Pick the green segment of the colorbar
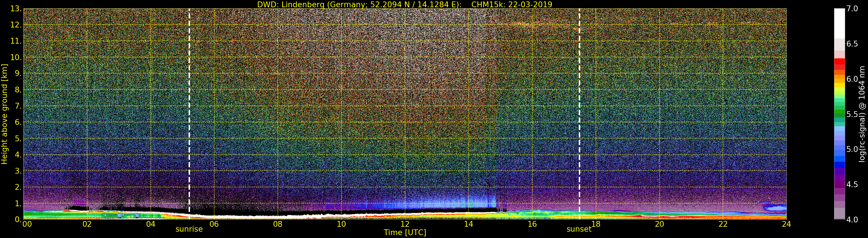 point(839,111)
